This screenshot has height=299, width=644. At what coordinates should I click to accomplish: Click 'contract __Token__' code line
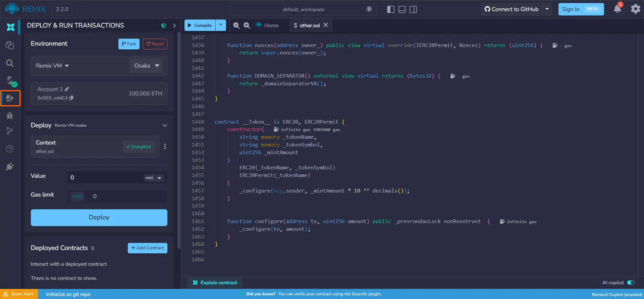[280, 122]
